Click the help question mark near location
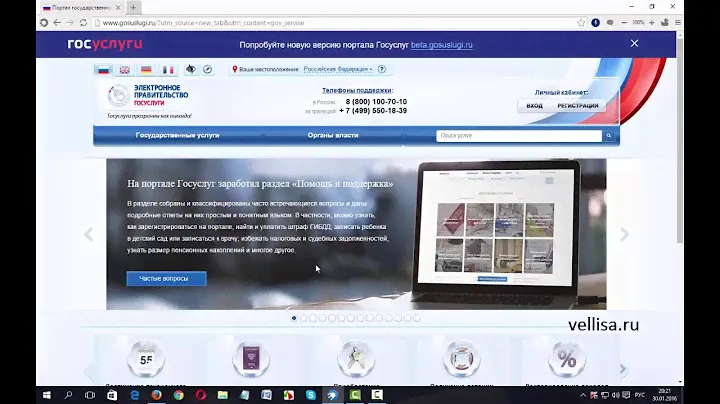Viewport: 720px width, 404px height. 381,69
